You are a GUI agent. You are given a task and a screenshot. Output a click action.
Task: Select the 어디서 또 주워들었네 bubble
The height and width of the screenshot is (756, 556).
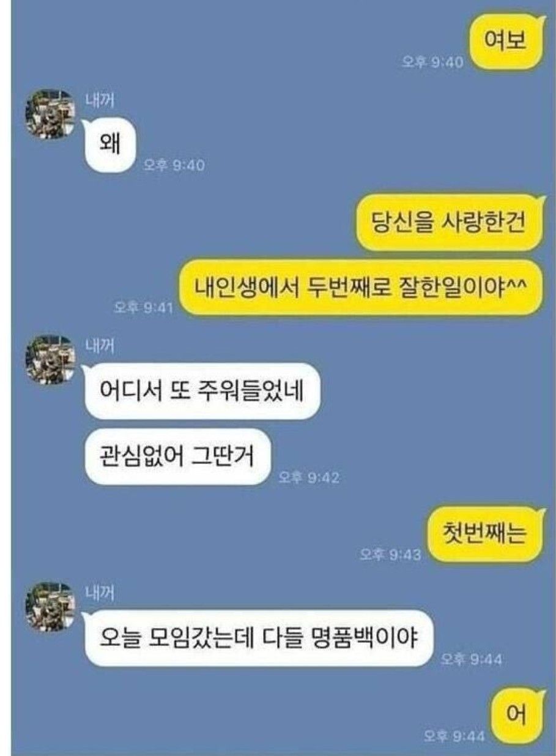coord(202,391)
